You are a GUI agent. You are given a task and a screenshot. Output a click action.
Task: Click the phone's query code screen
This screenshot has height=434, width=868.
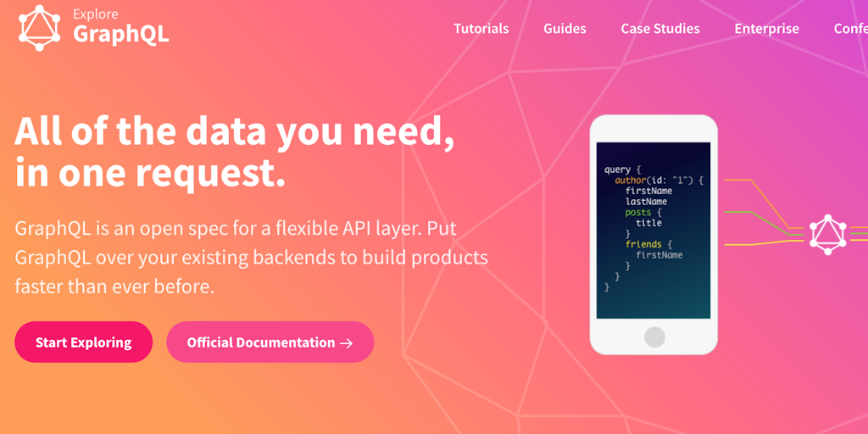[654, 231]
